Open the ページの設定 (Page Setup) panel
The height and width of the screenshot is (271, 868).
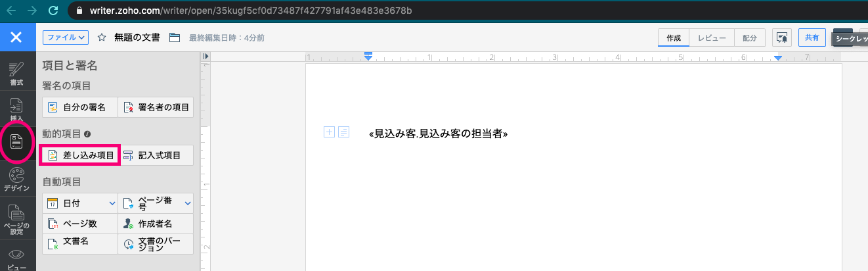click(x=17, y=220)
